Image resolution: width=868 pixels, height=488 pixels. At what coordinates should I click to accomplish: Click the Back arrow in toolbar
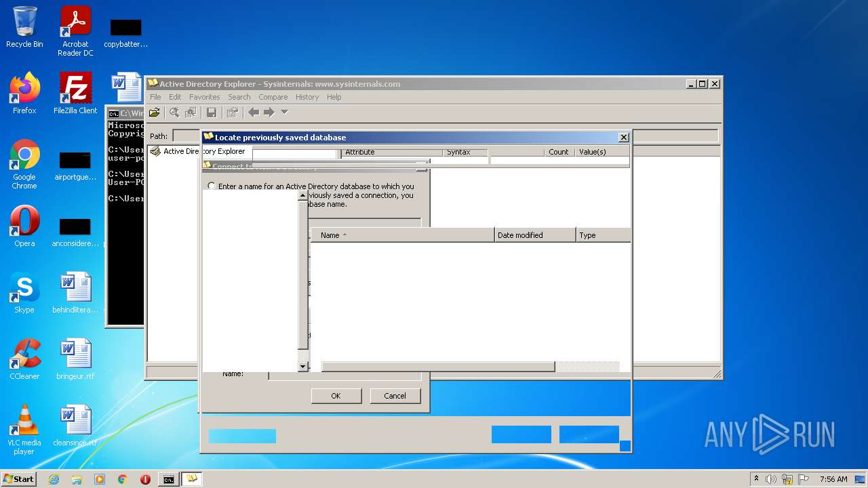[254, 113]
